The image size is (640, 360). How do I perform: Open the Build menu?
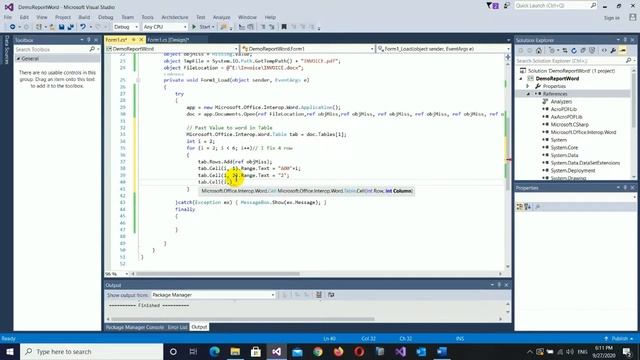(84, 17)
